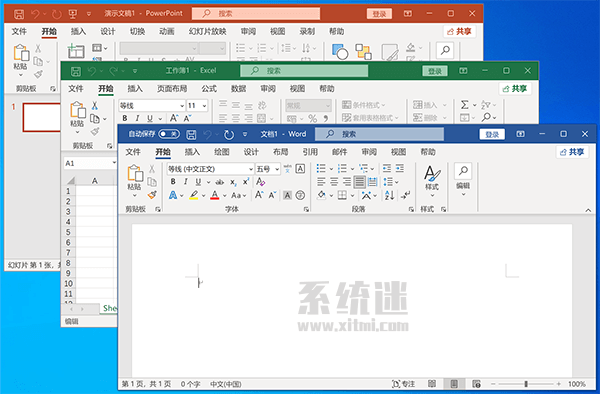Toggle Italic in Word ribbon
Viewport: 600px width, 394px height.
tap(186, 182)
